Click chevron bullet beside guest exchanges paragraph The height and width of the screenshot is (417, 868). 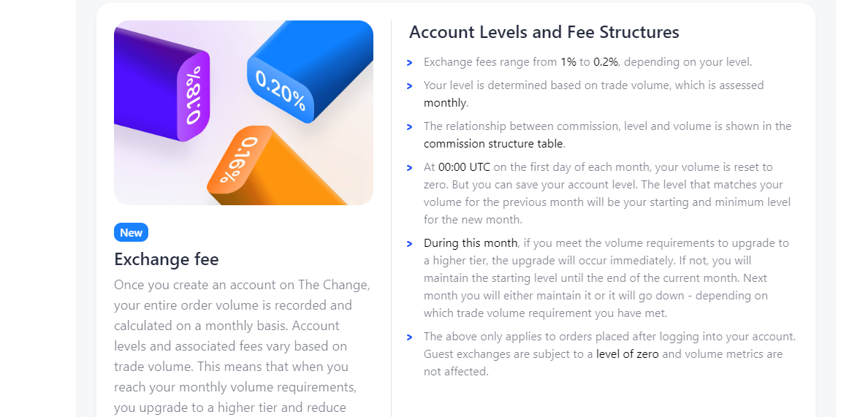pyautogui.click(x=410, y=337)
